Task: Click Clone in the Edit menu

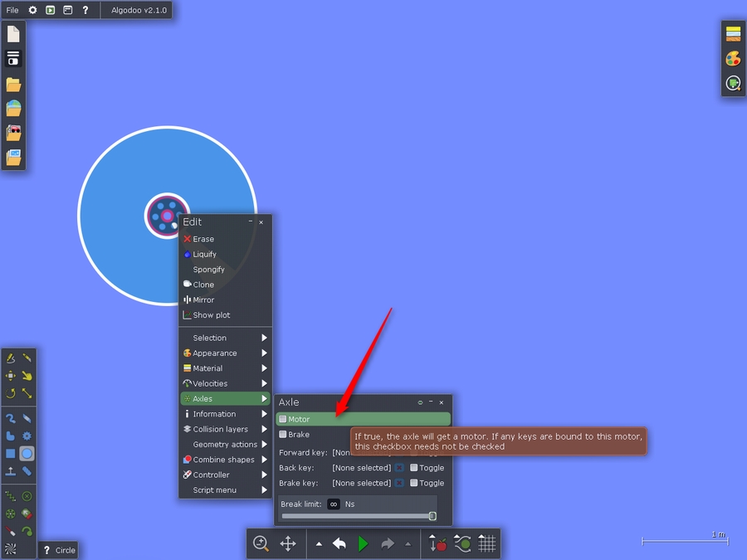Action: 203,285
